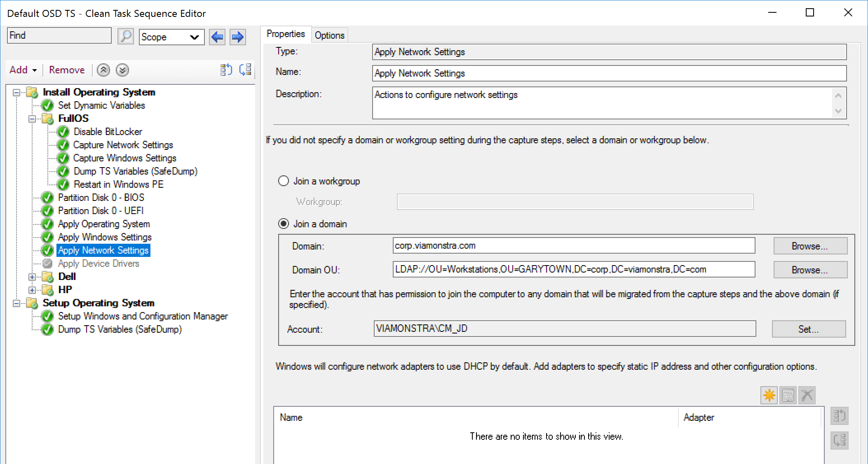Viewport: 868px width, 464px height.
Task: Select the Join a domain radio button
Action: click(x=284, y=224)
